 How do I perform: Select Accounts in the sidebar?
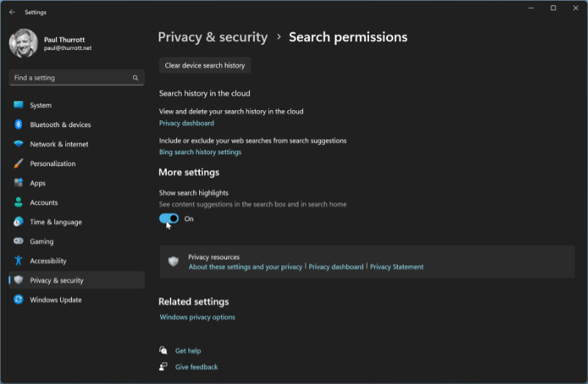point(43,203)
